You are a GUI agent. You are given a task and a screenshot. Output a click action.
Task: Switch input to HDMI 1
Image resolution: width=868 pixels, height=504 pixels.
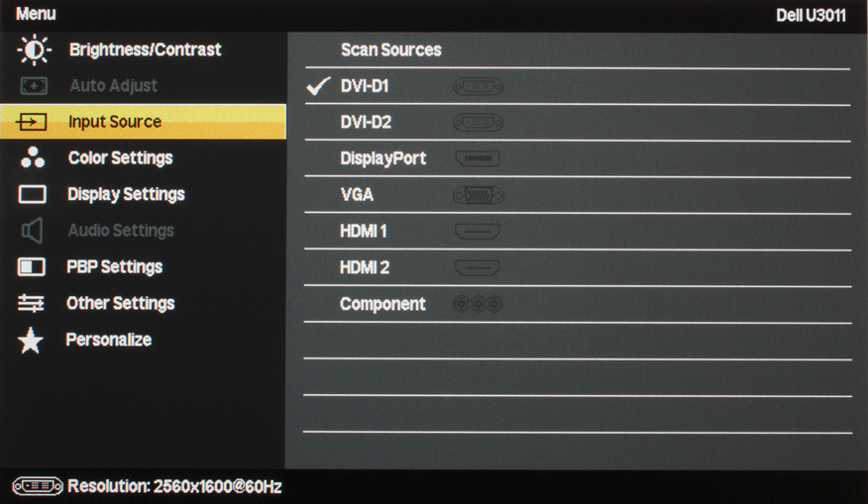[578, 232]
